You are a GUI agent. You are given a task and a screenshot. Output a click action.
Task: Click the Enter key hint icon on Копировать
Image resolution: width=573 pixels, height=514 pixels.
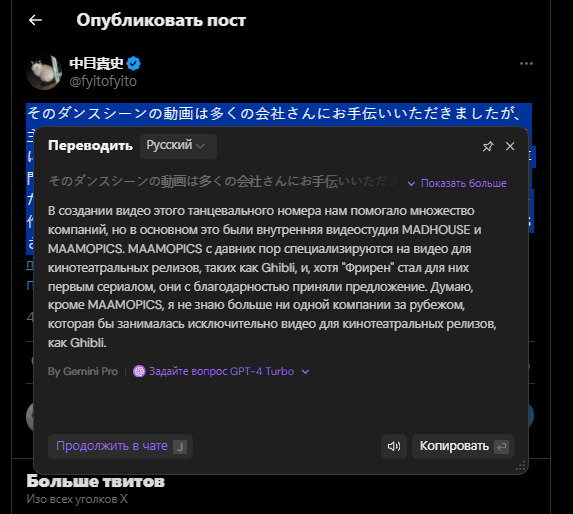[x=501, y=446]
